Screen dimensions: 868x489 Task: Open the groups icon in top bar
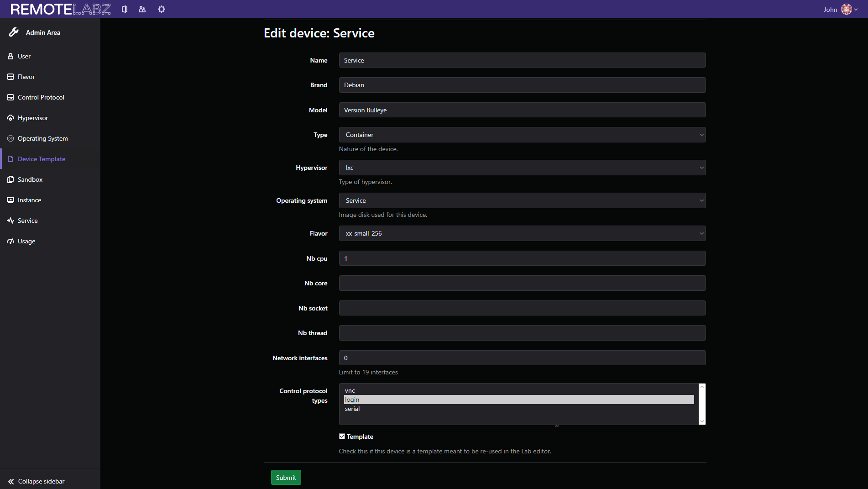(x=142, y=9)
